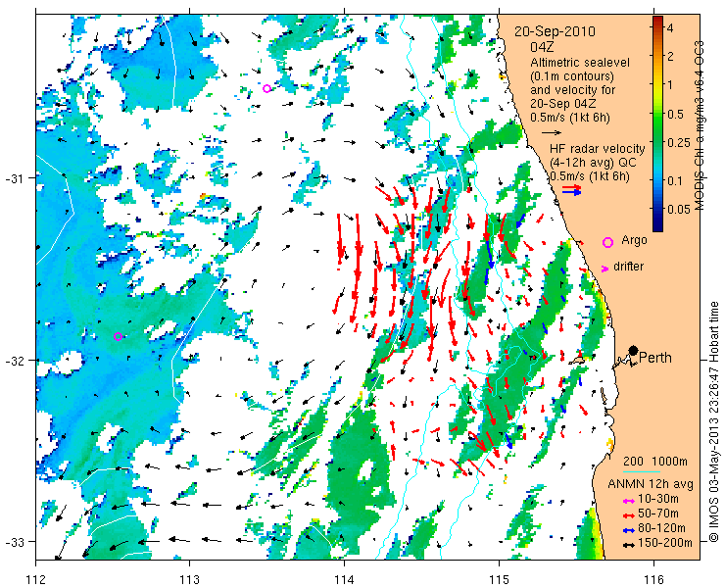The image size is (725, 588).
Task: Click the red 50-70m depth arrow symbol
Action: coord(628,514)
